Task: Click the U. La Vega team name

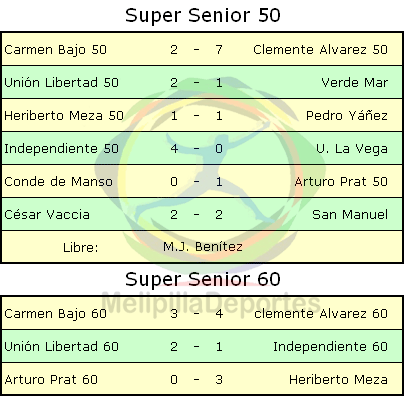Action: [352, 149]
